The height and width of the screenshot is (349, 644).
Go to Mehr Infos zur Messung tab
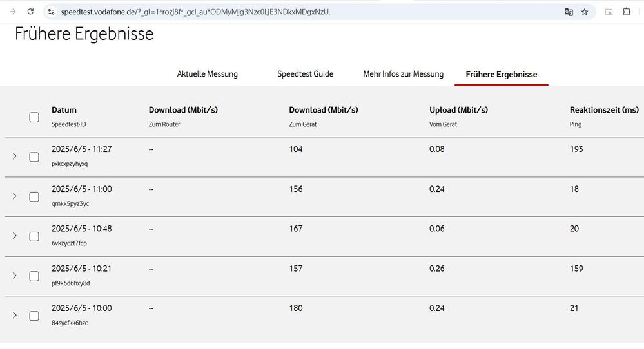tap(404, 74)
